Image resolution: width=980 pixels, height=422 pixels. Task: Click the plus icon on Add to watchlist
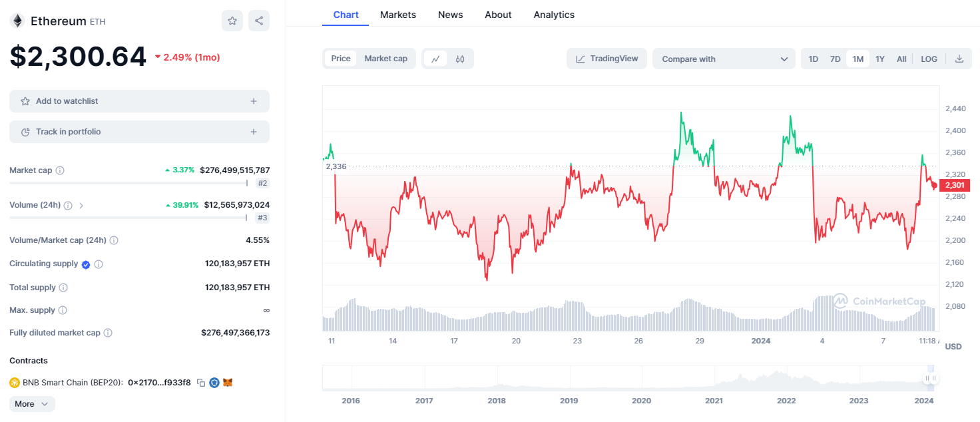254,101
